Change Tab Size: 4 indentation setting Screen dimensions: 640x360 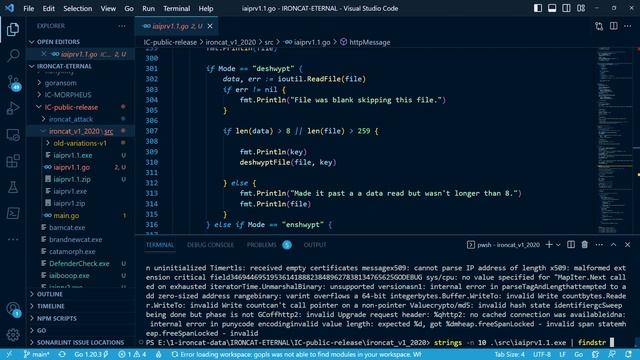[510, 354]
